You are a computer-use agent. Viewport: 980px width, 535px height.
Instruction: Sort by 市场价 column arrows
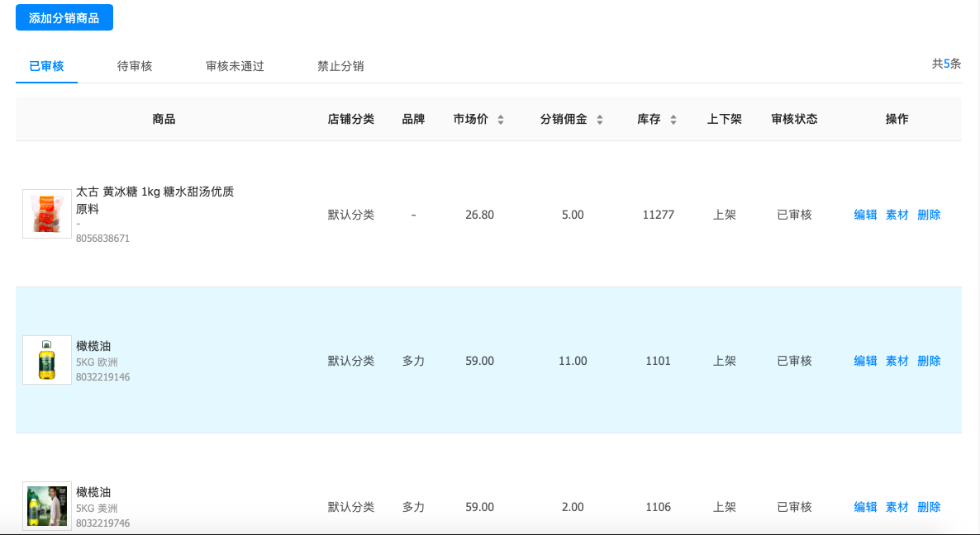pyautogui.click(x=501, y=120)
